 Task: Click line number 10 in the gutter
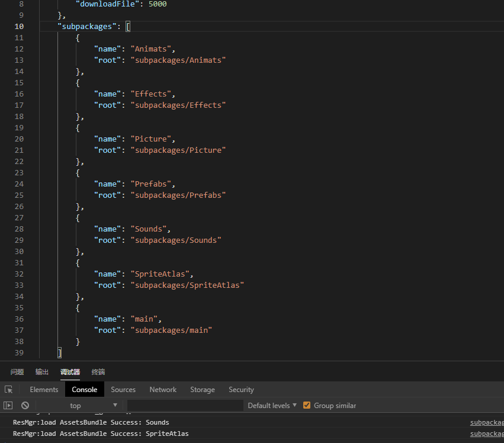tap(19, 27)
